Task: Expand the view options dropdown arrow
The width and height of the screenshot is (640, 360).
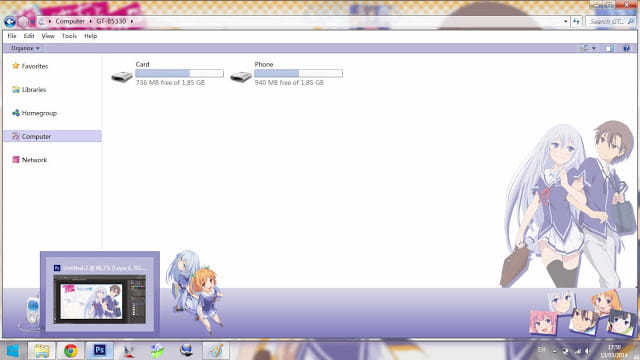Action: pos(594,48)
